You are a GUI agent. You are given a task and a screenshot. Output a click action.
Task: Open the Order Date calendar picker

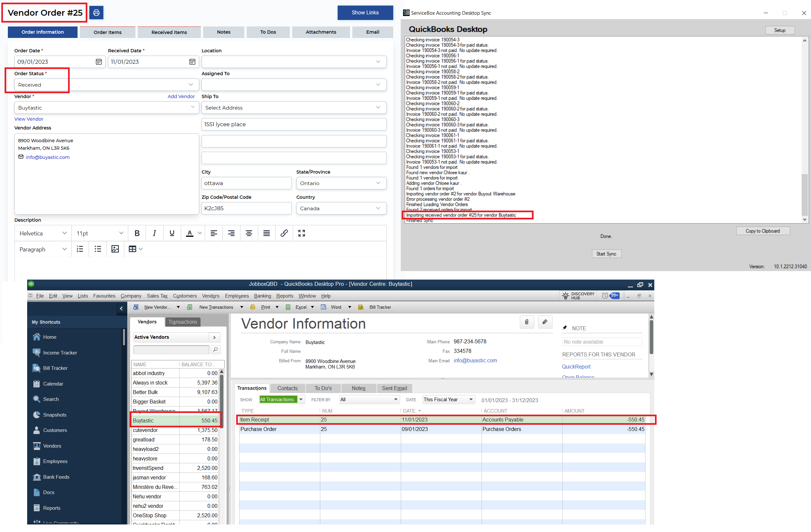tap(98, 62)
